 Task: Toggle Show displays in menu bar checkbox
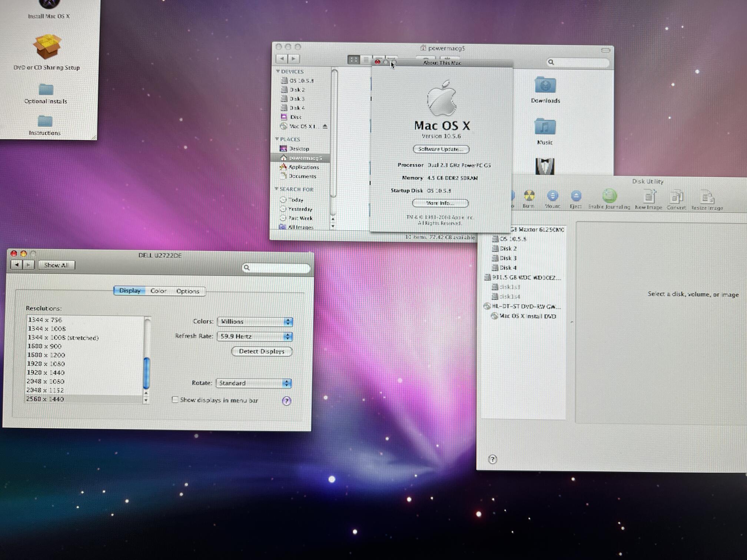pyautogui.click(x=175, y=400)
